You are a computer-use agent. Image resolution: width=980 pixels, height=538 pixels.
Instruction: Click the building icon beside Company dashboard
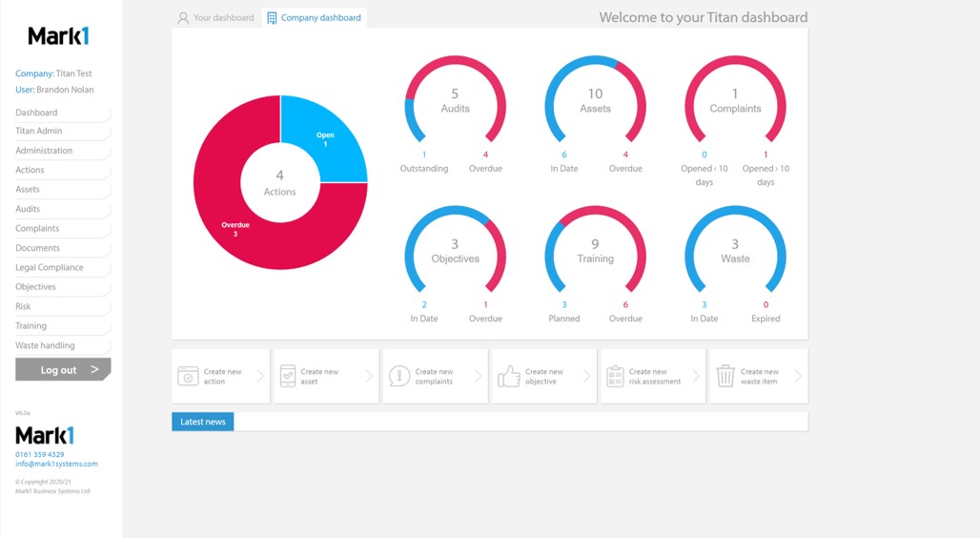click(272, 18)
